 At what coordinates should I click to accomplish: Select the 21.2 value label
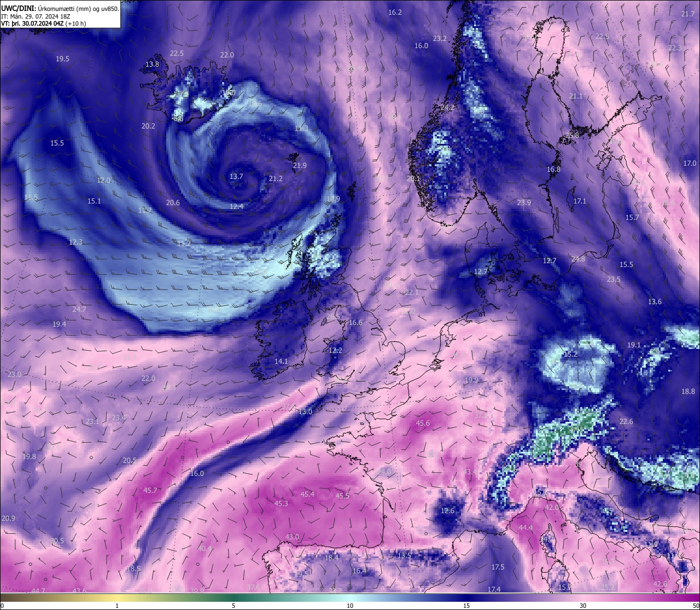[x=276, y=178]
